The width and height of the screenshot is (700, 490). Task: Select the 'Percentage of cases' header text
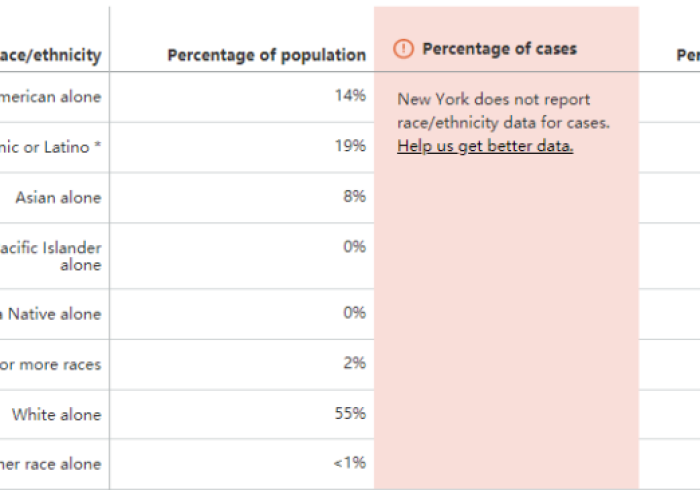499,48
